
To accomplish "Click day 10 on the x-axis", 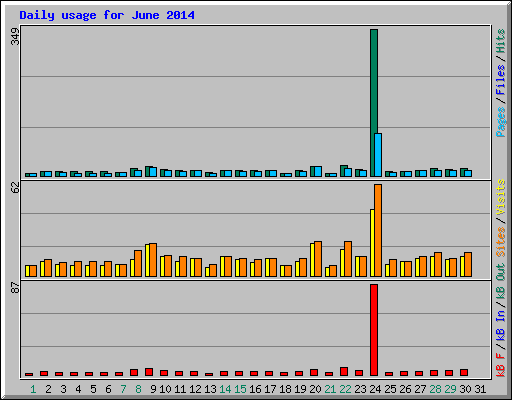I will coord(165,389).
